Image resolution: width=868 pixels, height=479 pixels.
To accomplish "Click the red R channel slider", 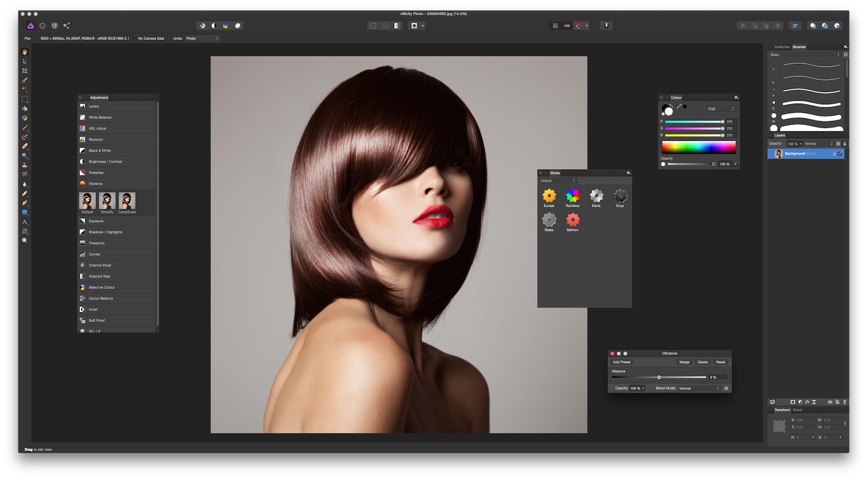I will click(x=694, y=122).
